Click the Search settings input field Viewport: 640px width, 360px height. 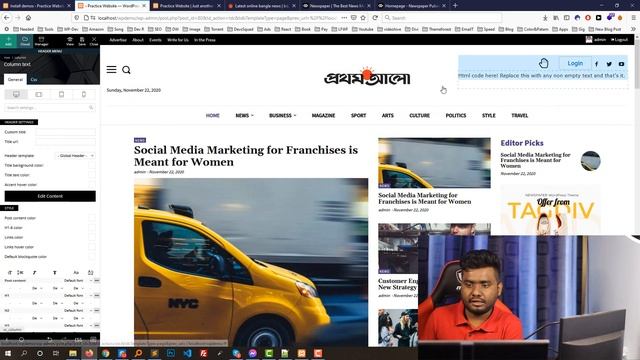pos(50,108)
